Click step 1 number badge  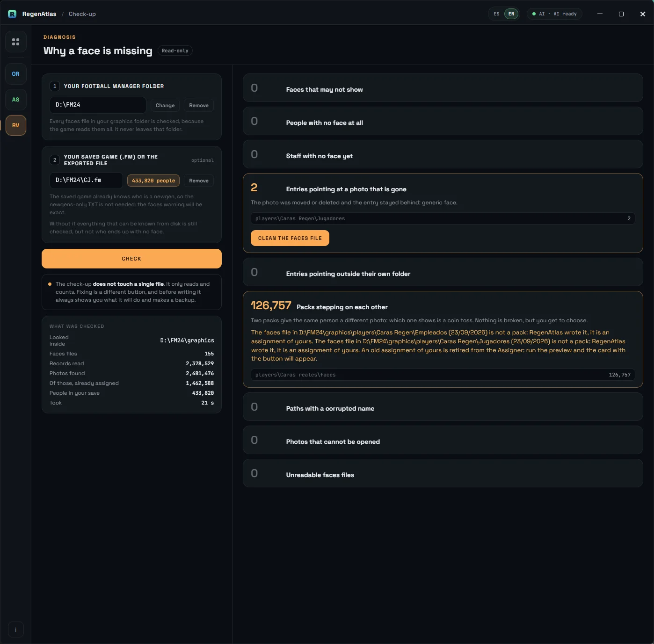click(55, 86)
